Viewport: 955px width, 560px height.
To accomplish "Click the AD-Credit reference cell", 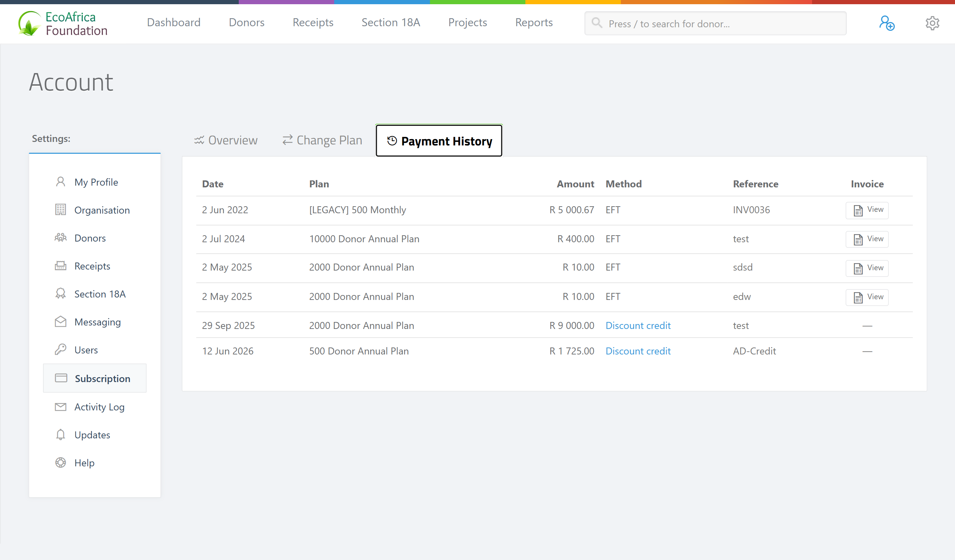I will (x=754, y=351).
